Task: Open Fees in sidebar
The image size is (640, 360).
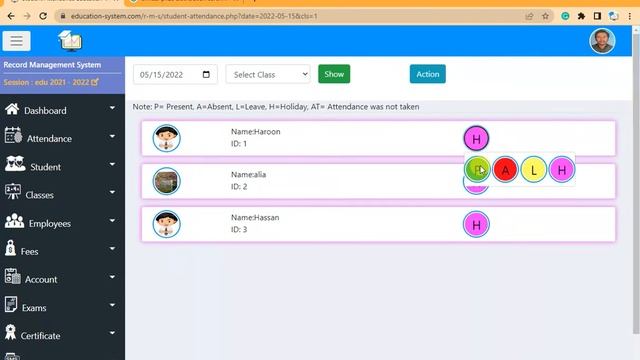Action: pyautogui.click(x=29, y=251)
